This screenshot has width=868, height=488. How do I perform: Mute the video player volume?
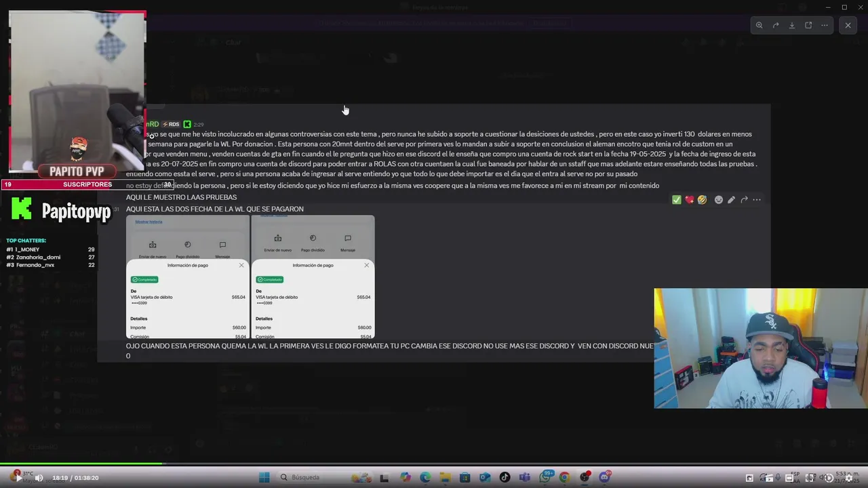pos(39,477)
